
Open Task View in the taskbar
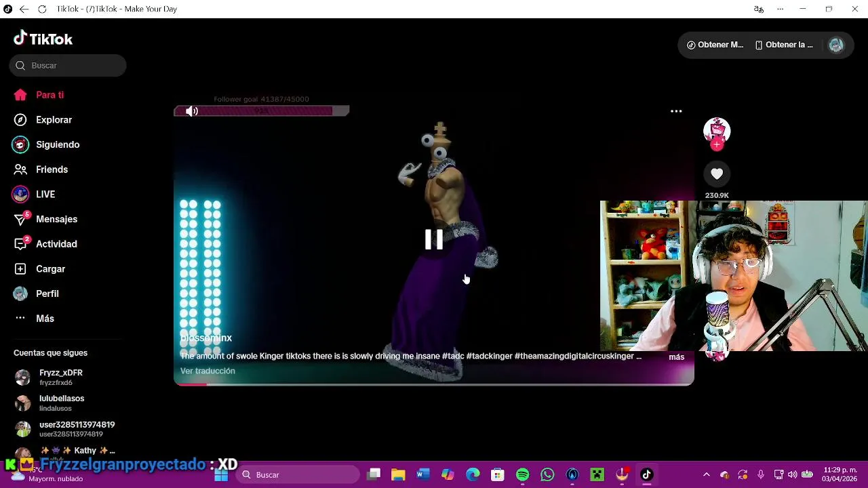point(374,475)
